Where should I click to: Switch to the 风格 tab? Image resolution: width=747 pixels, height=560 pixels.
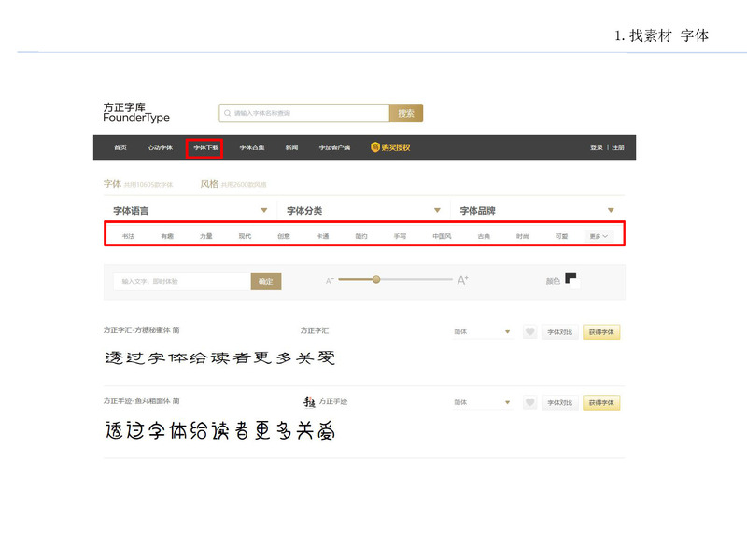[x=209, y=184]
